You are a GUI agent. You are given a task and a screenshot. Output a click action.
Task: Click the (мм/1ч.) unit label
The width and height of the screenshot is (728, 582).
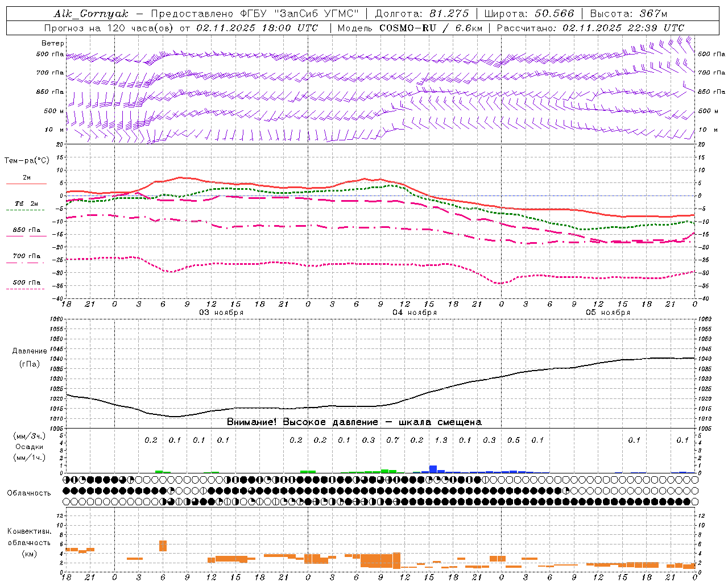[x=29, y=458]
